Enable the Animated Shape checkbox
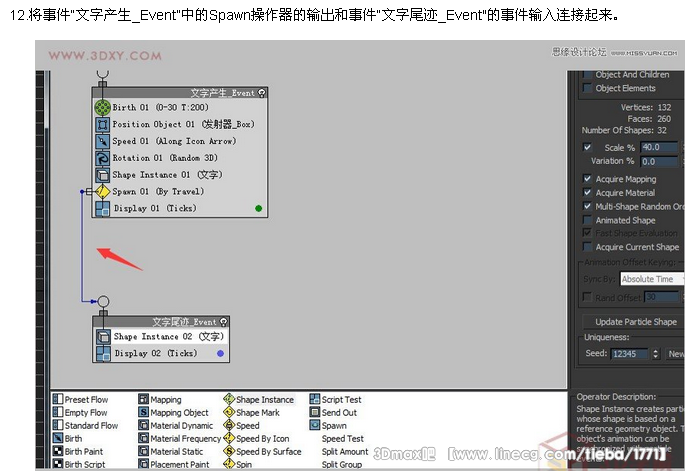The image size is (695, 471). pos(587,220)
